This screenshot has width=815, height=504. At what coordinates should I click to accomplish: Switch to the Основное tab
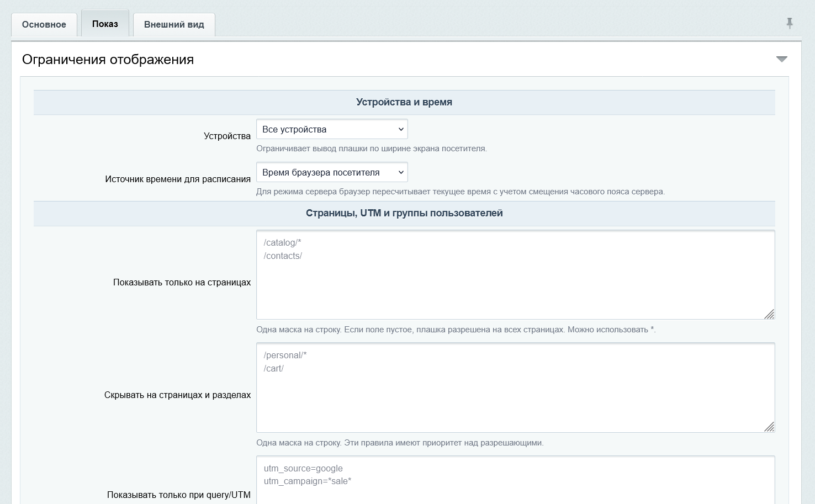[44, 24]
